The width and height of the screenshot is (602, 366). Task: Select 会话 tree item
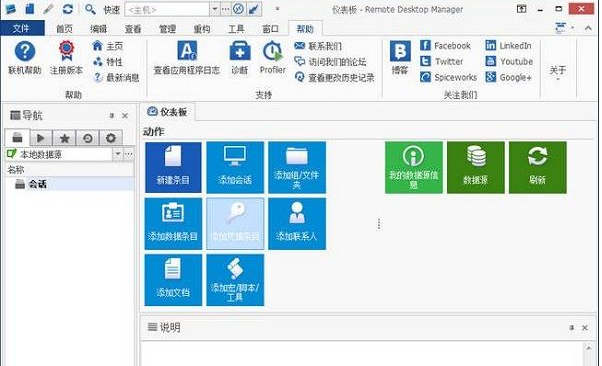[x=38, y=184]
